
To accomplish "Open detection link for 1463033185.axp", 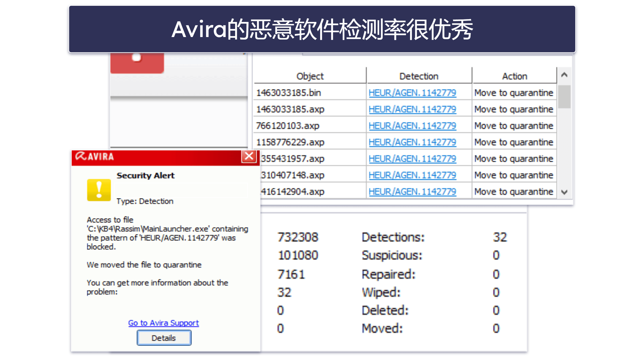I will tap(412, 109).
